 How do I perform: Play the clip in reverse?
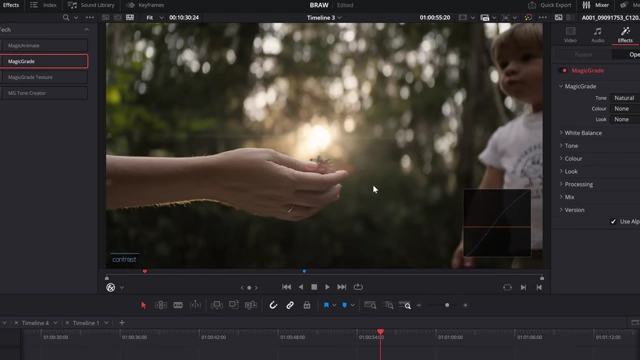(301, 287)
